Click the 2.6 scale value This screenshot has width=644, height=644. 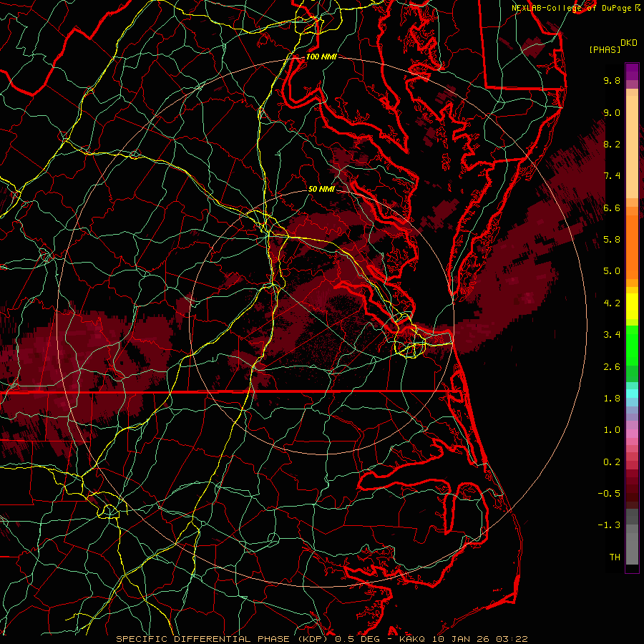coord(612,367)
